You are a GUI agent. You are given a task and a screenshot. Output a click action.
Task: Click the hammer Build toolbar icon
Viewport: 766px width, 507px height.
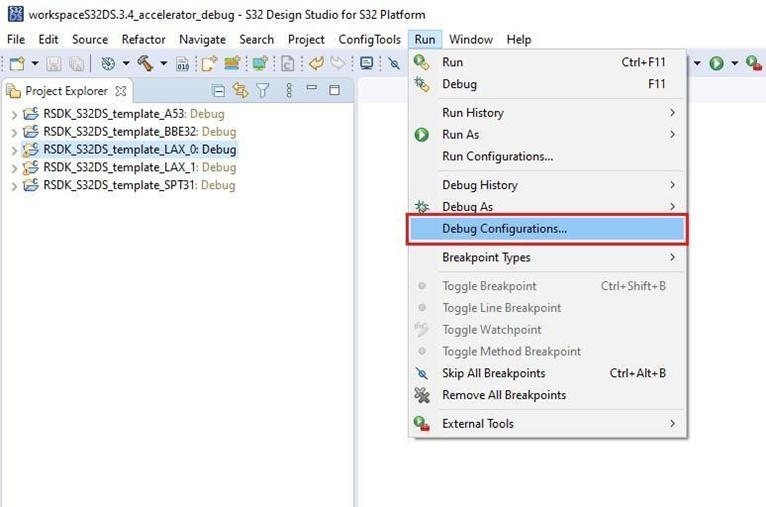(146, 63)
